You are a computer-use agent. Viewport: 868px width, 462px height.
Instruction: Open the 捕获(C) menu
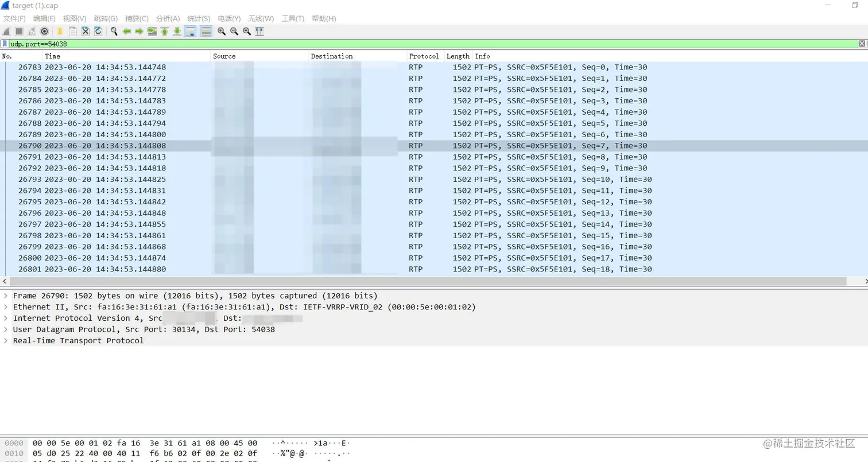137,19
